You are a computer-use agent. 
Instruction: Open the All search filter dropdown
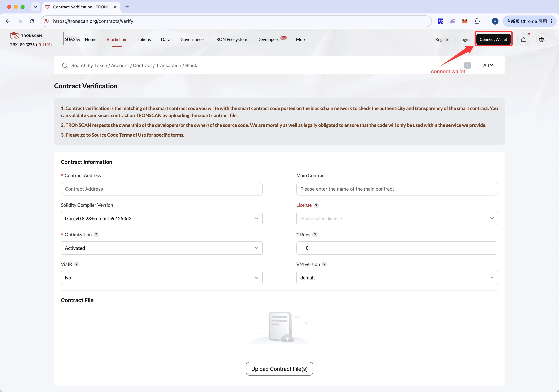[x=488, y=65]
